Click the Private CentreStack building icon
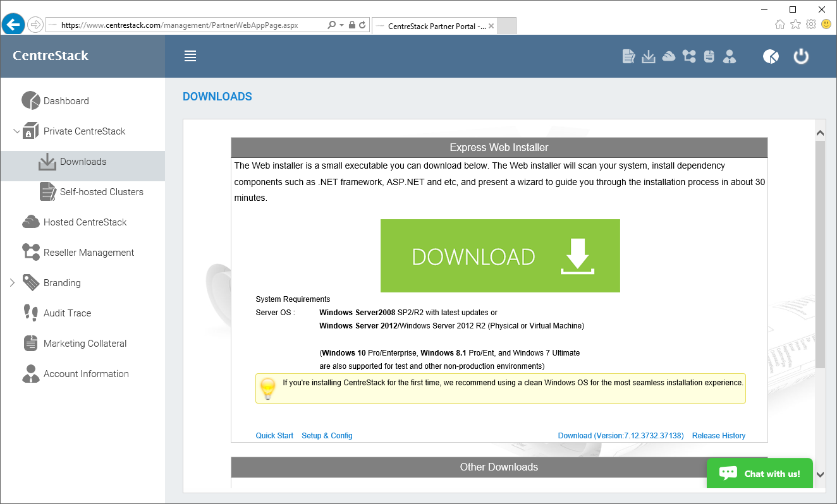This screenshot has height=504, width=837. (x=30, y=131)
